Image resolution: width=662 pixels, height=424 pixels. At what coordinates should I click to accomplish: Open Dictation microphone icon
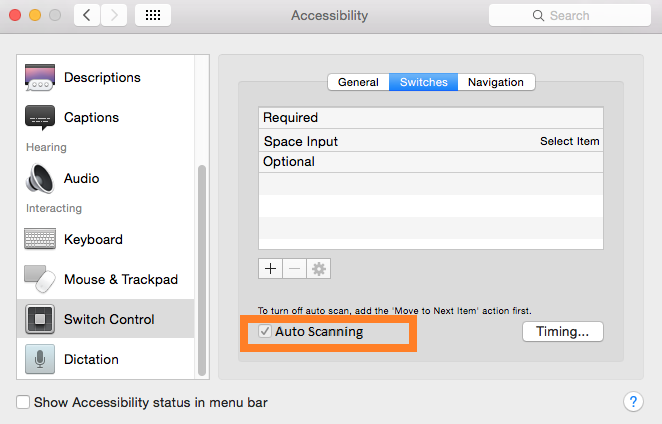(x=40, y=359)
